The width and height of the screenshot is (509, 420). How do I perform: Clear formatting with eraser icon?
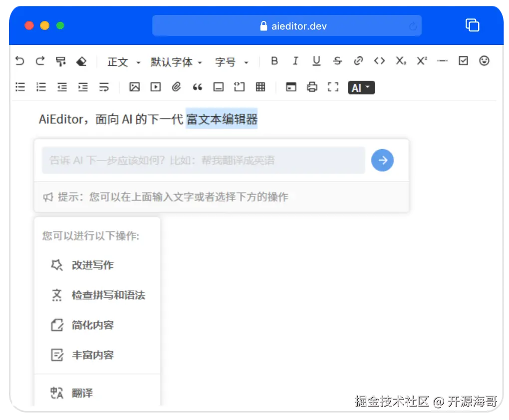(81, 61)
